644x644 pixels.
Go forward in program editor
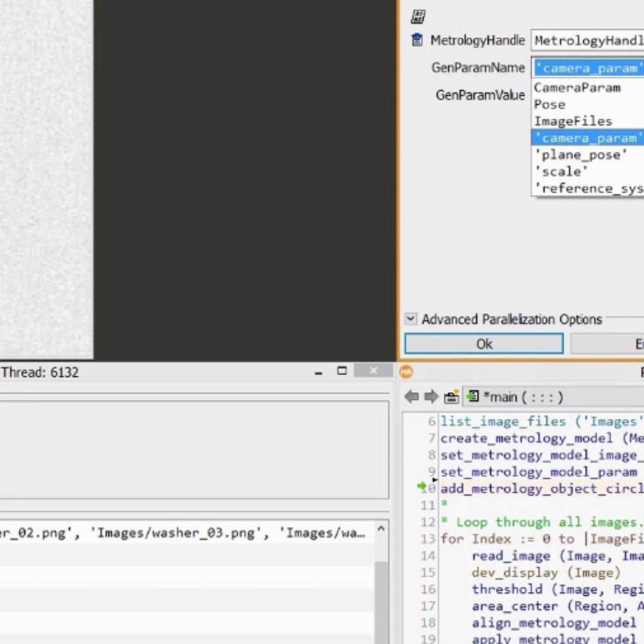431,397
